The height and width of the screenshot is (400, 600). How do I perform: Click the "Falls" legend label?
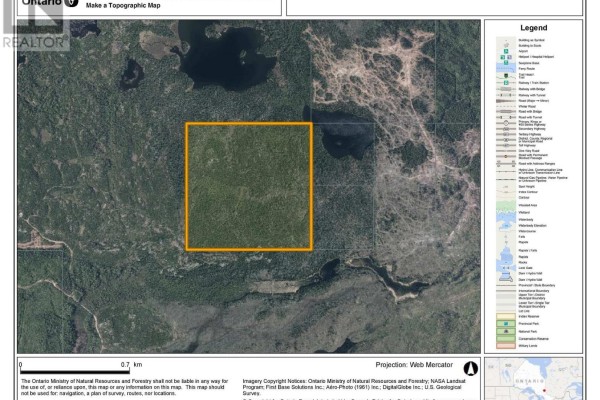(x=522, y=237)
